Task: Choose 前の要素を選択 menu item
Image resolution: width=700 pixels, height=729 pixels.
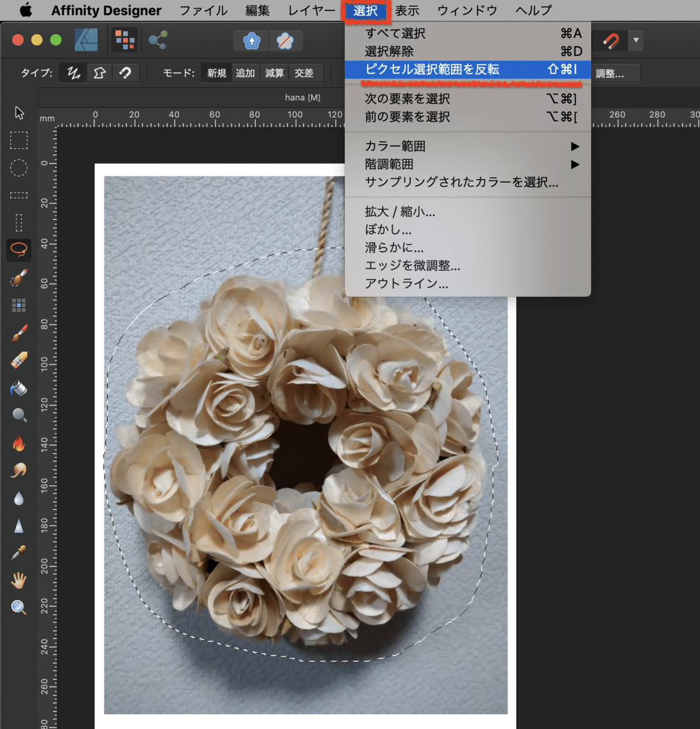Action: pyautogui.click(x=468, y=117)
